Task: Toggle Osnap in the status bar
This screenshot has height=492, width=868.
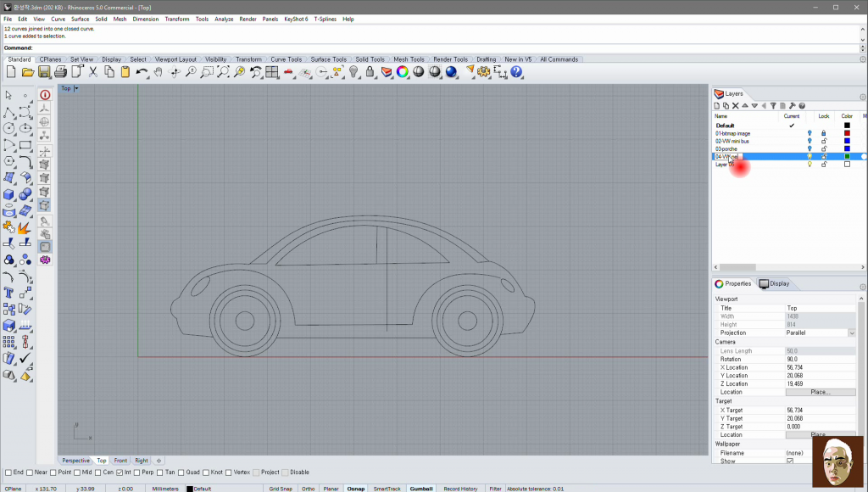Action: pos(356,489)
